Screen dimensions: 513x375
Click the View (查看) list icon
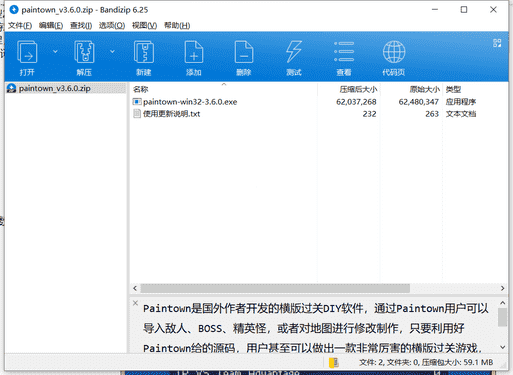point(344,52)
